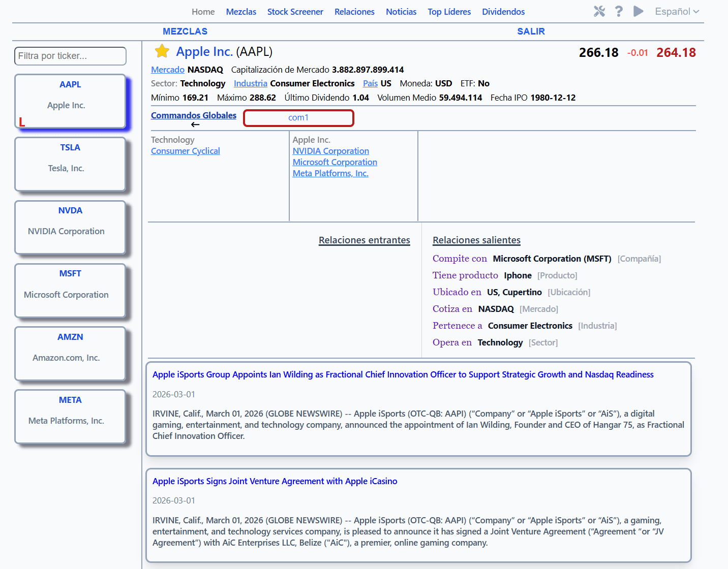Click the Filtra por ticker input field
The width and height of the screenshot is (728, 569).
70,56
